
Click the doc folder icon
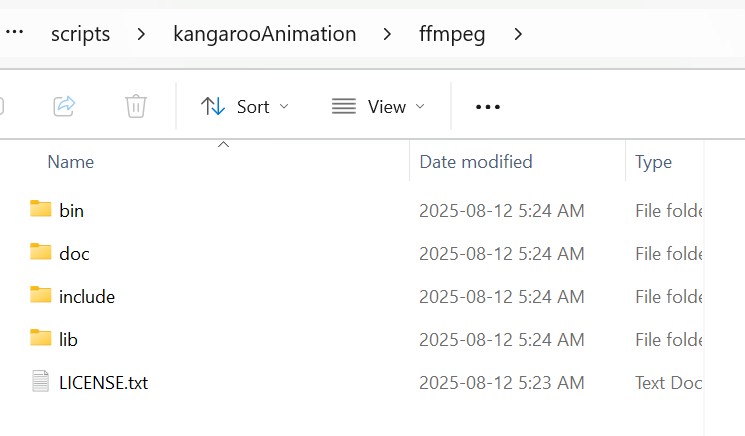tap(40, 252)
